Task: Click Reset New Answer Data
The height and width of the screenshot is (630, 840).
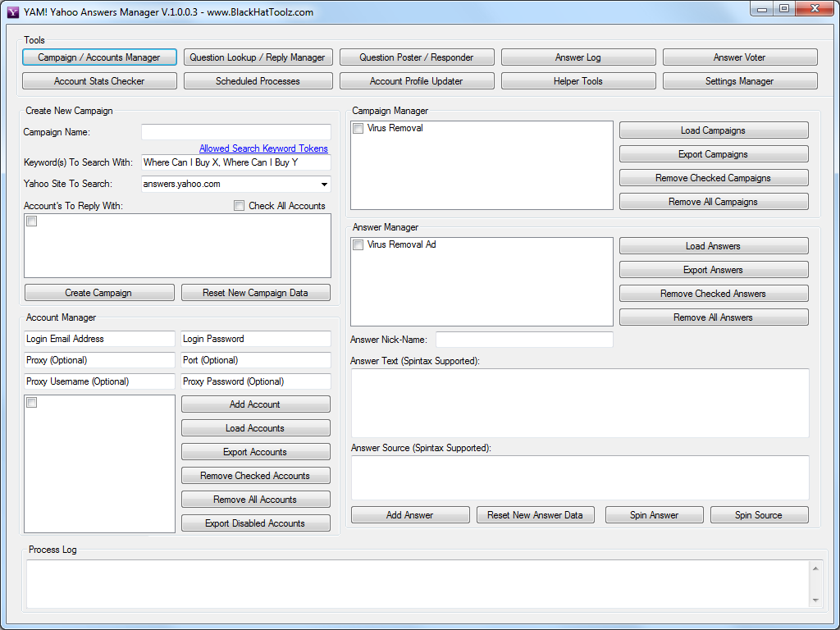Action: [535, 515]
